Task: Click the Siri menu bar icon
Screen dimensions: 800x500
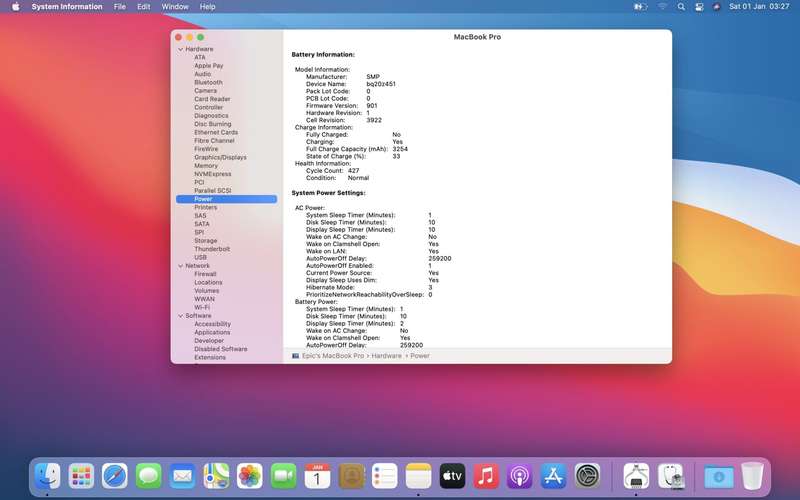Action: [x=716, y=7]
